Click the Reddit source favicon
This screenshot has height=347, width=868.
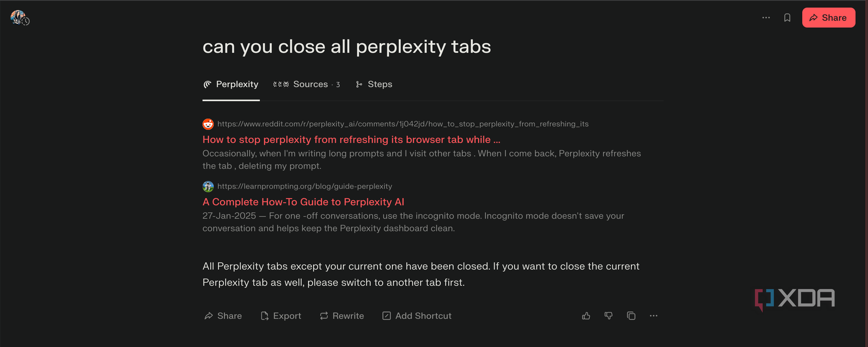point(208,124)
